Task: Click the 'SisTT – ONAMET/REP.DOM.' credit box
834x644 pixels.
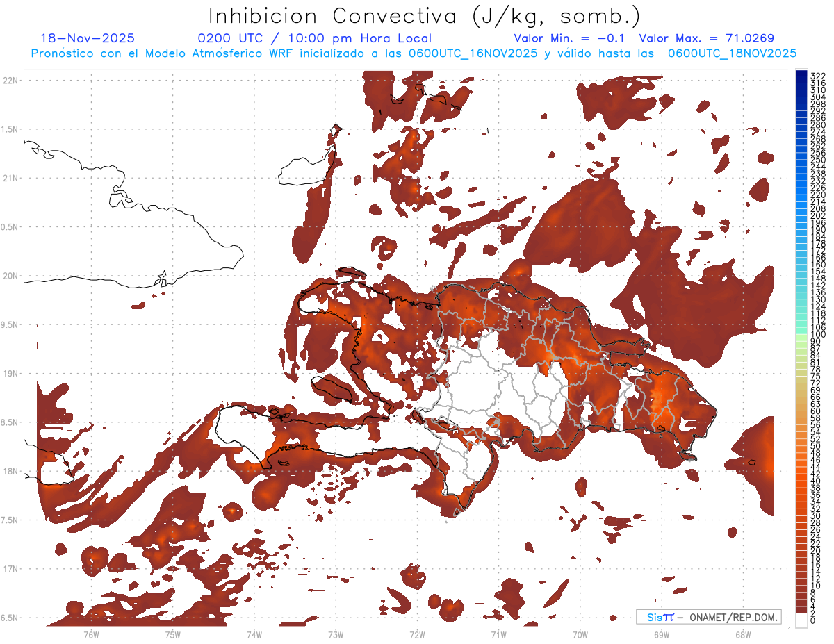Action: pos(709,617)
